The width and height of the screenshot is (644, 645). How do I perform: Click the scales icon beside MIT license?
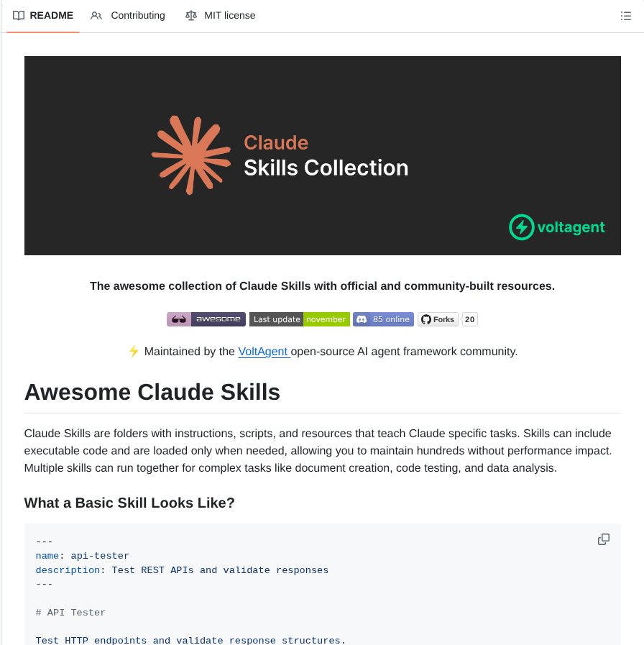pos(190,15)
